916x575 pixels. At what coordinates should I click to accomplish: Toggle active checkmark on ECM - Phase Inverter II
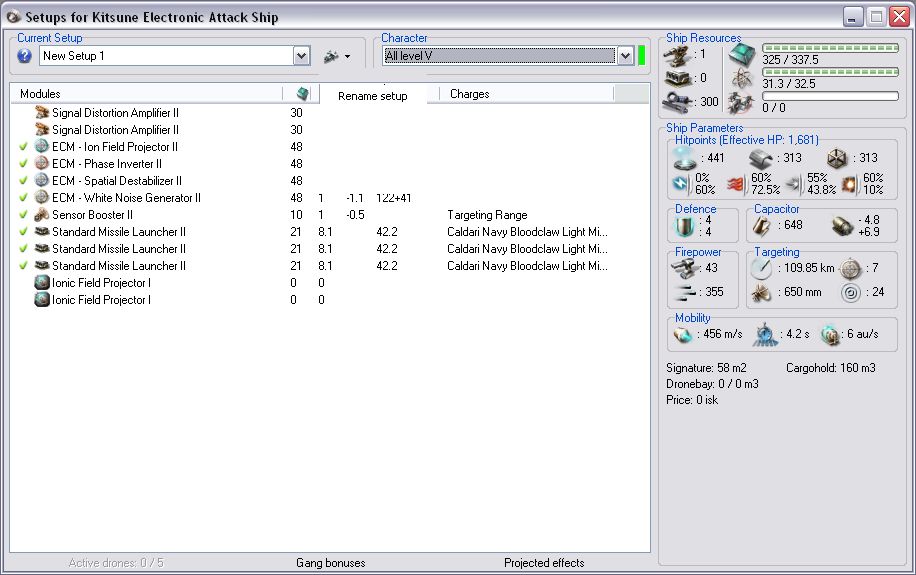(x=23, y=164)
